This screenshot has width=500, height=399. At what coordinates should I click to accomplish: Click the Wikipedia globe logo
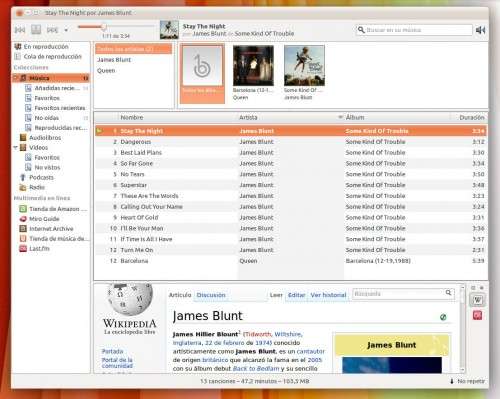[130, 299]
